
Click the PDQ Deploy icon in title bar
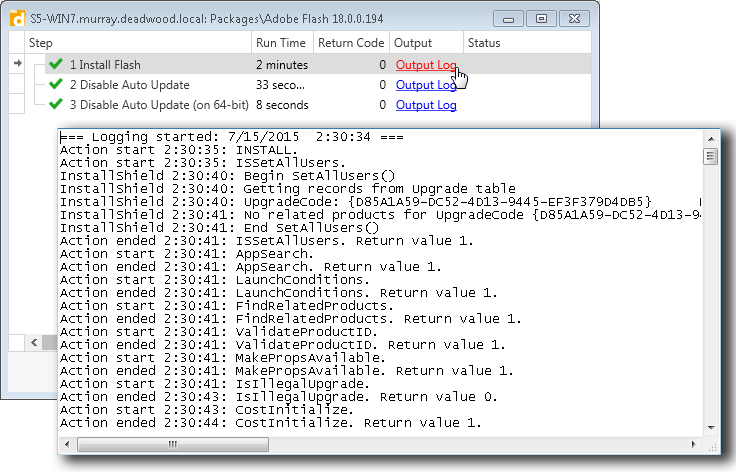16,17
